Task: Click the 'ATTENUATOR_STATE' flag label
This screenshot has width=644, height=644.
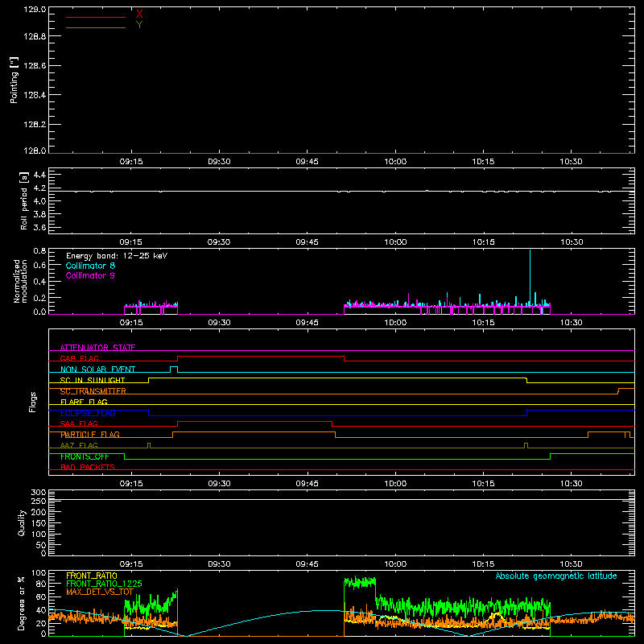Action: pyautogui.click(x=97, y=348)
